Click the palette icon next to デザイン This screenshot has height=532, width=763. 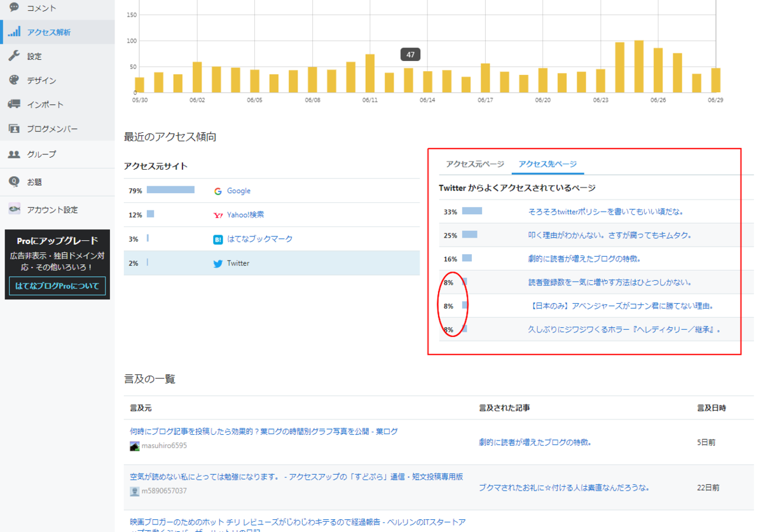coord(14,80)
